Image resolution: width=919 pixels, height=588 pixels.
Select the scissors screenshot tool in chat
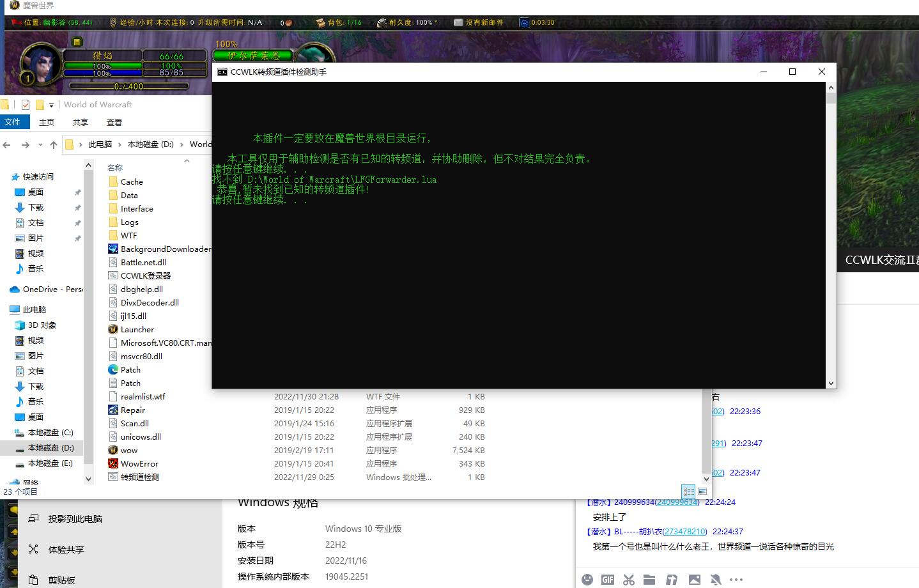[629, 579]
